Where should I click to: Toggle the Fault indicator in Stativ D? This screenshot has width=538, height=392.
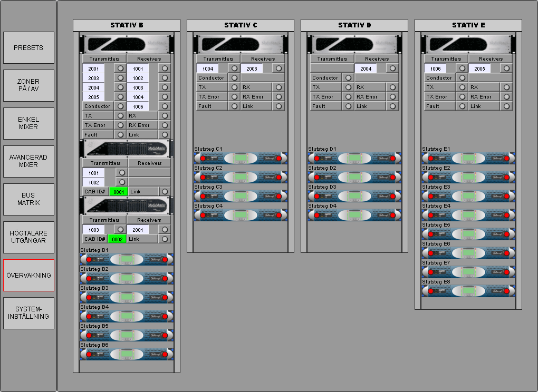pyautogui.click(x=348, y=106)
